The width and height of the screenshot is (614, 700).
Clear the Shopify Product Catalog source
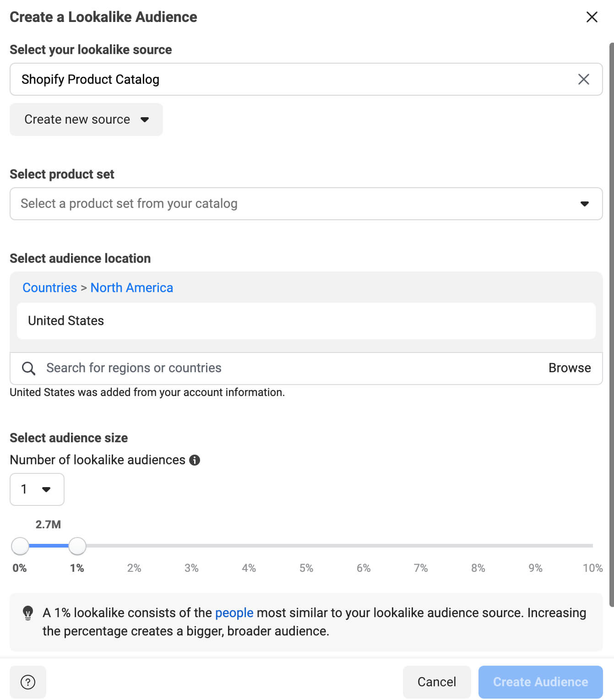pos(583,79)
